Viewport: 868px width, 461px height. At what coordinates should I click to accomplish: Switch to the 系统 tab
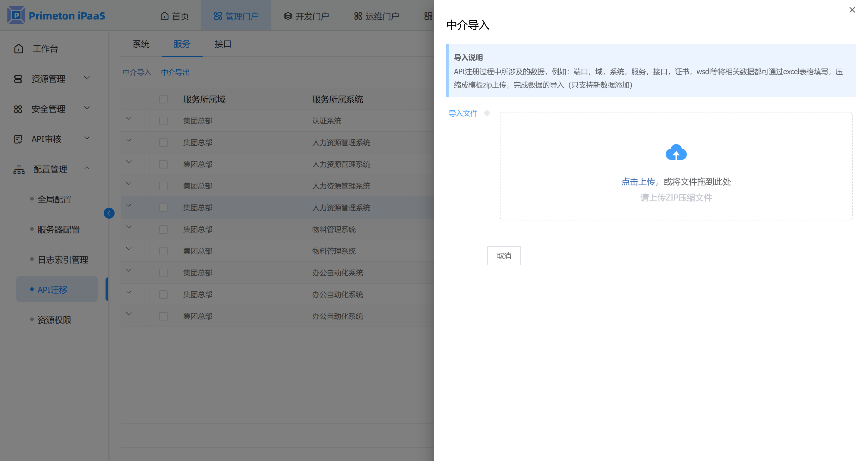tap(141, 44)
